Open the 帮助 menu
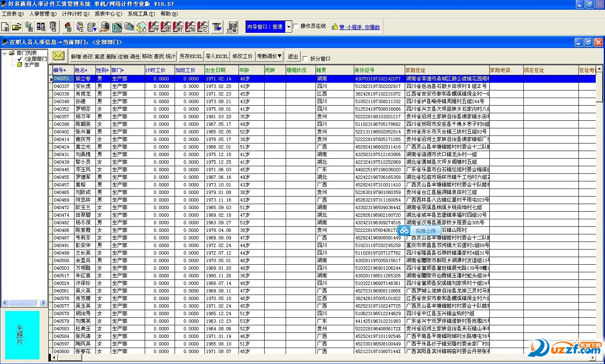 click(169, 14)
